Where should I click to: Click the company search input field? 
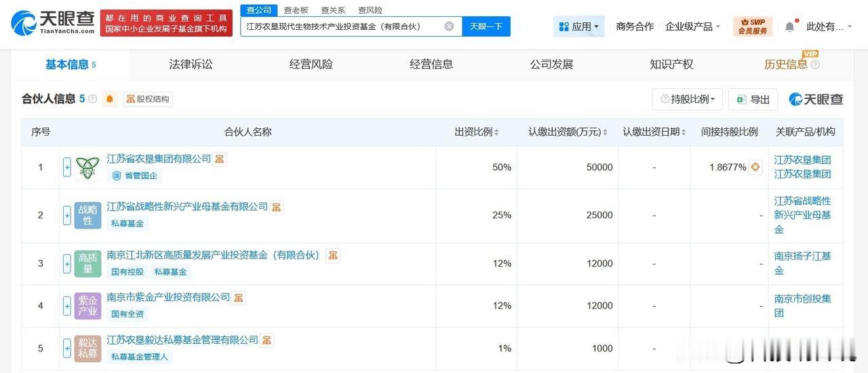[342, 26]
